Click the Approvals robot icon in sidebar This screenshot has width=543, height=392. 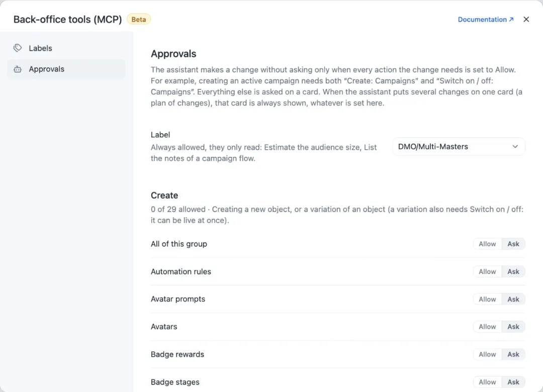(18, 69)
